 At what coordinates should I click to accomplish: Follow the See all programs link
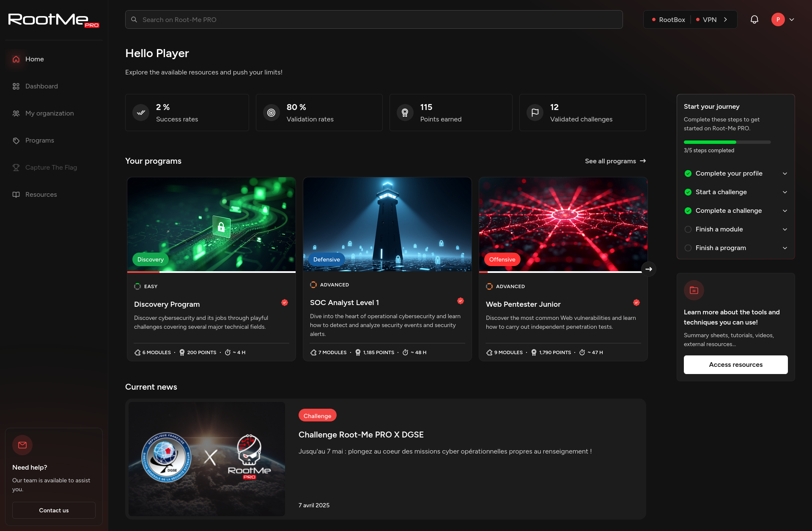click(x=615, y=161)
